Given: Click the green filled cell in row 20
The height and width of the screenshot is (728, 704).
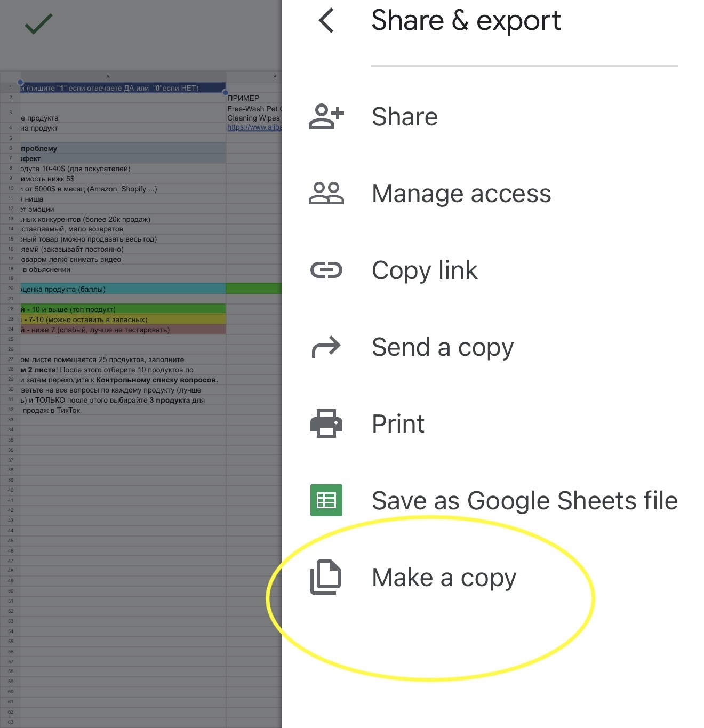Looking at the screenshot, I should pos(253,289).
